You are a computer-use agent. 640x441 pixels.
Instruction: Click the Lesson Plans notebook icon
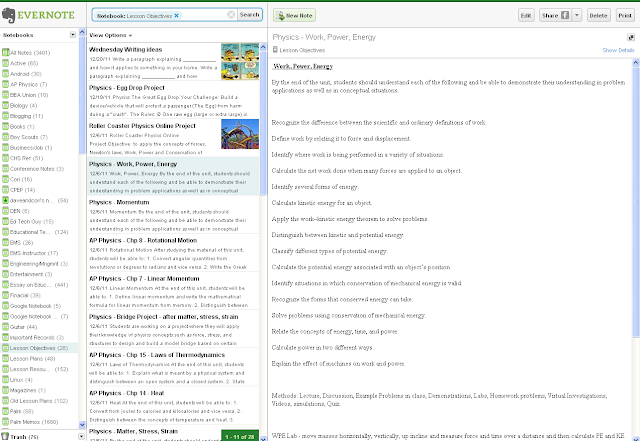(x=5, y=359)
